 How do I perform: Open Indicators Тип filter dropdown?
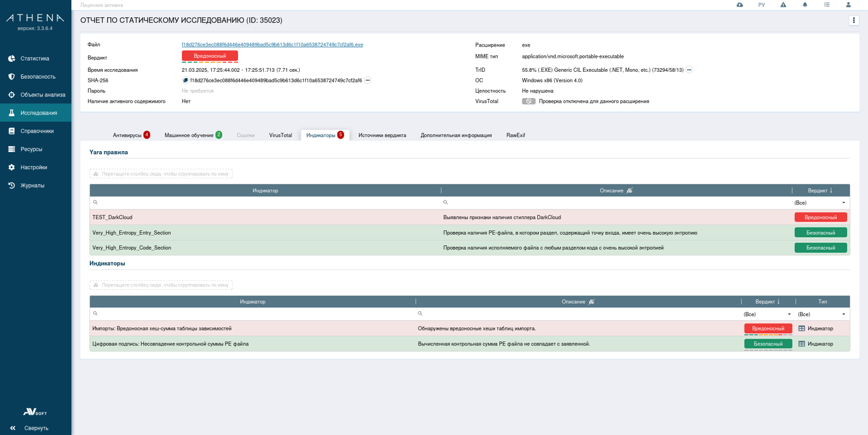(843, 314)
